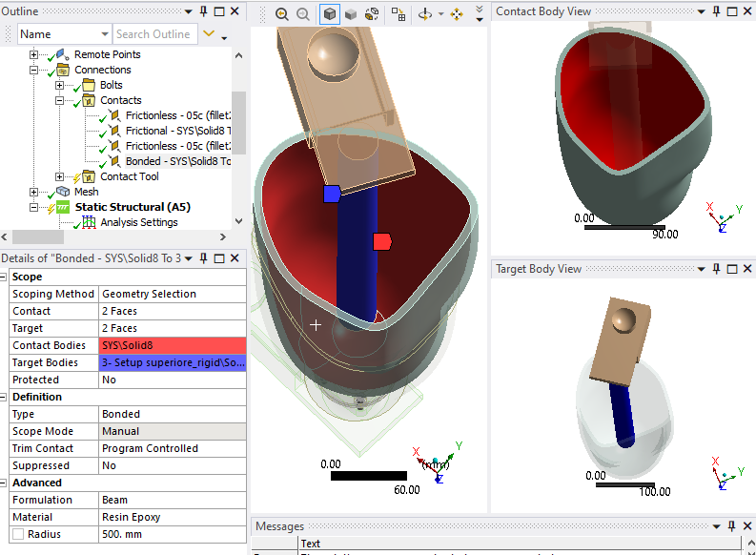
Task: Click the Previous View zoom icon
Action: coord(282,14)
